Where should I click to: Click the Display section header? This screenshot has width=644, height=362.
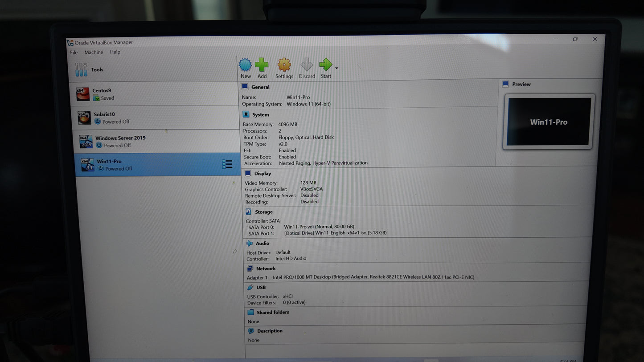tap(263, 174)
